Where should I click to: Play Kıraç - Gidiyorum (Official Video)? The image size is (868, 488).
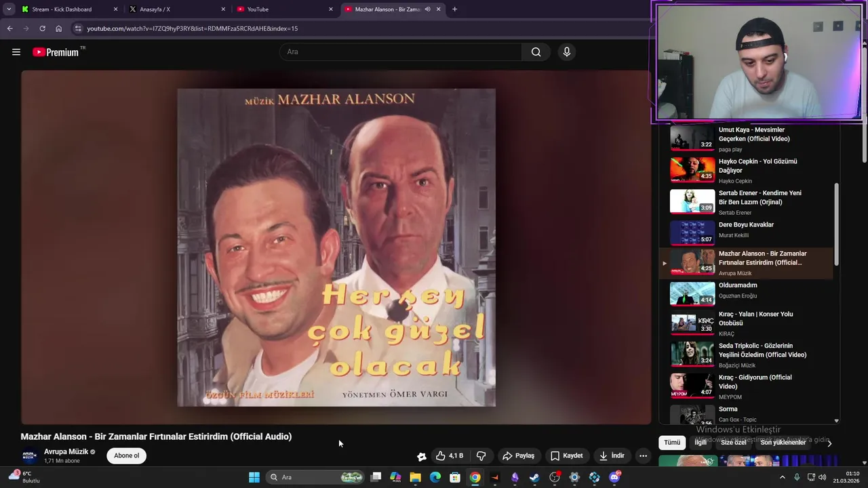tap(746, 386)
